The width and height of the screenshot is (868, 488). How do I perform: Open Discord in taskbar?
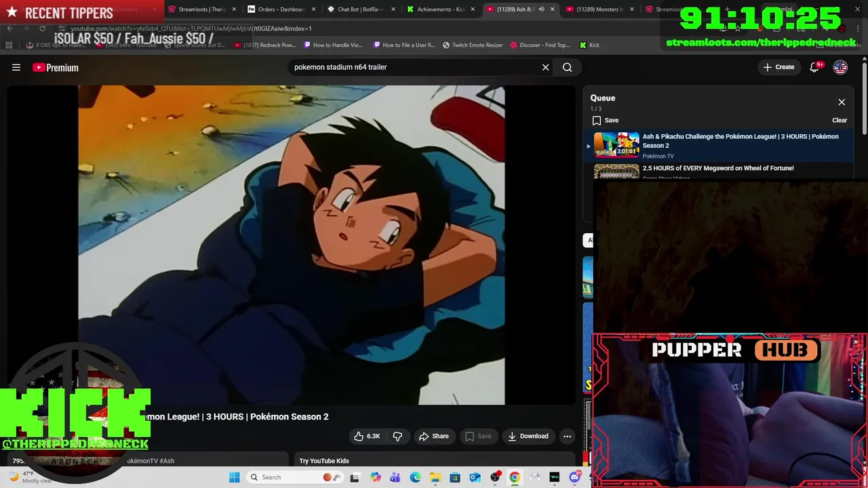(x=575, y=477)
